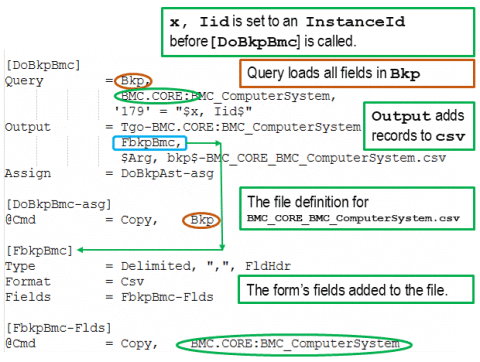Select the bkp$-BMC_CORE_BMC_ComputerSystem.csv file name

[306, 158]
